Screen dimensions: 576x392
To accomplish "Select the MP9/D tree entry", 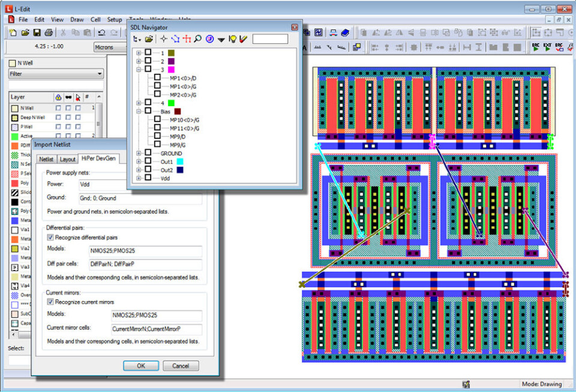I will coord(178,137).
